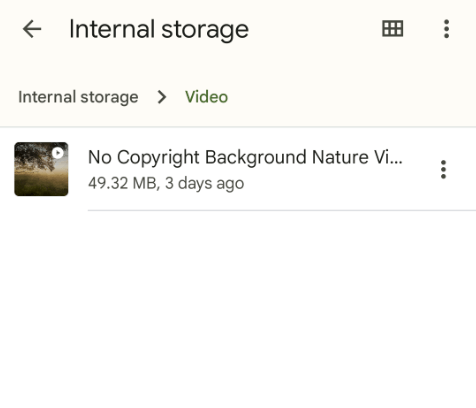
Task: Go back using the arrow icon
Action: coord(32,29)
